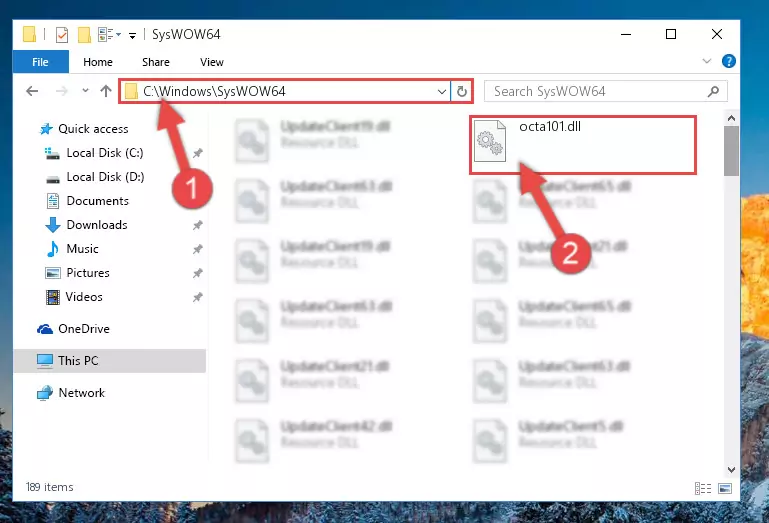Expand the ribbon using the chevron

(x=707, y=61)
